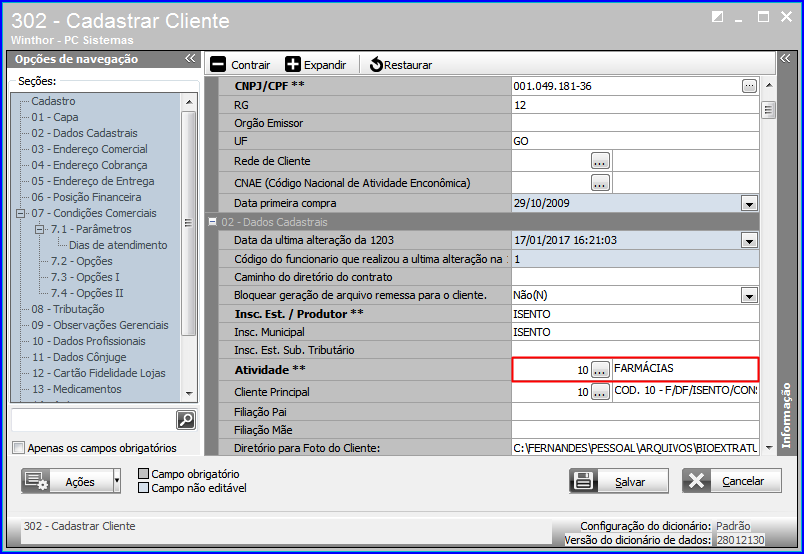804x554 pixels.
Task: Toggle Apenas os campos obrigatórios checkbox
Action: click(x=18, y=447)
